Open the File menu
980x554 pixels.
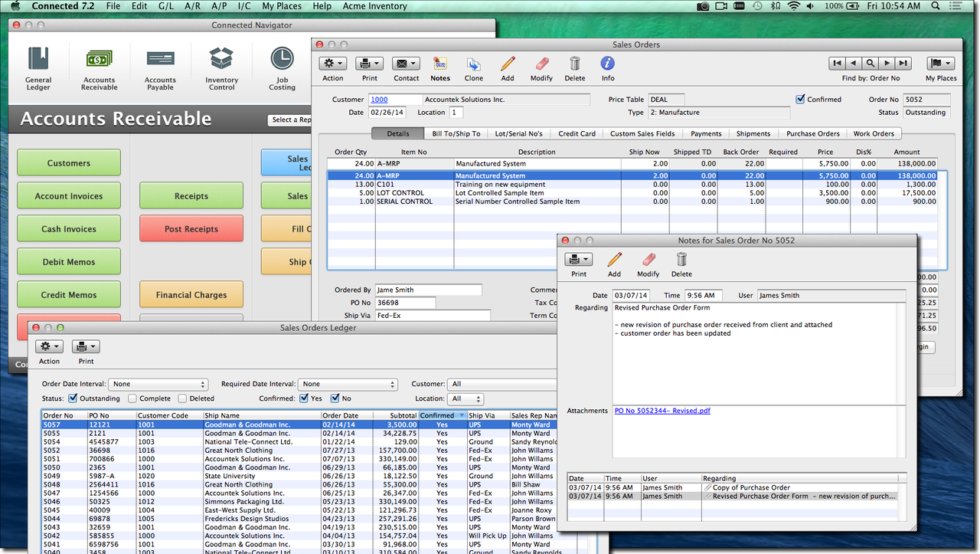click(113, 6)
